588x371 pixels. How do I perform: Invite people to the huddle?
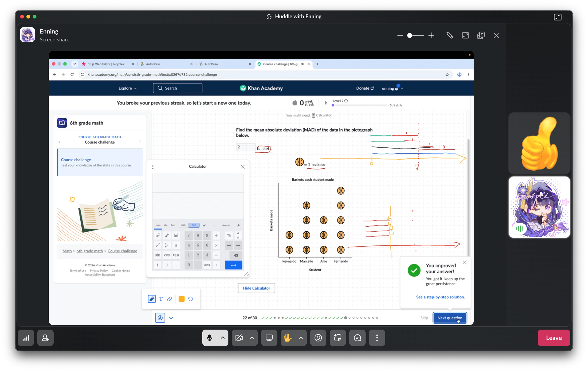(45, 338)
